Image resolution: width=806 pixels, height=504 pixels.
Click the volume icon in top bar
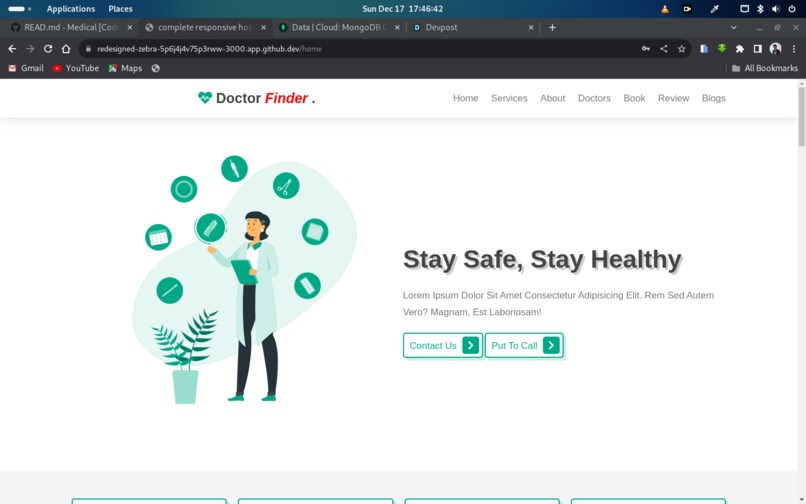[776, 9]
